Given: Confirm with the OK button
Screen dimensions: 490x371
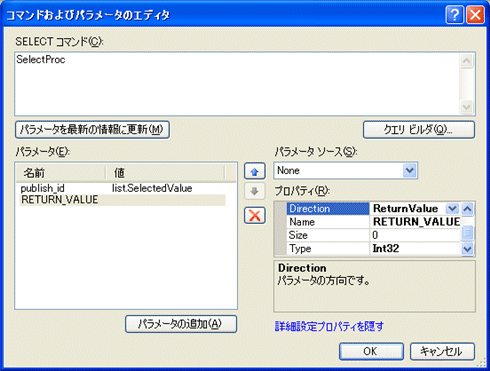Looking at the screenshot, I should pyautogui.click(x=371, y=351).
